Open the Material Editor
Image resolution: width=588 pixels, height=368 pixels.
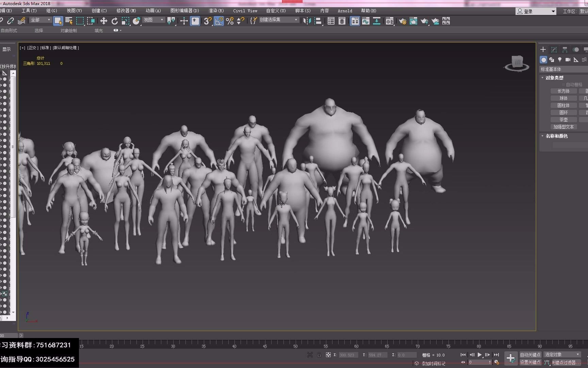click(x=389, y=21)
